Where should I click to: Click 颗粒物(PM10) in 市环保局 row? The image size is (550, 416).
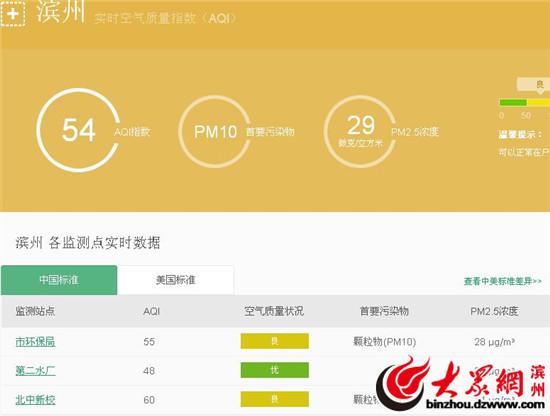[x=384, y=342]
